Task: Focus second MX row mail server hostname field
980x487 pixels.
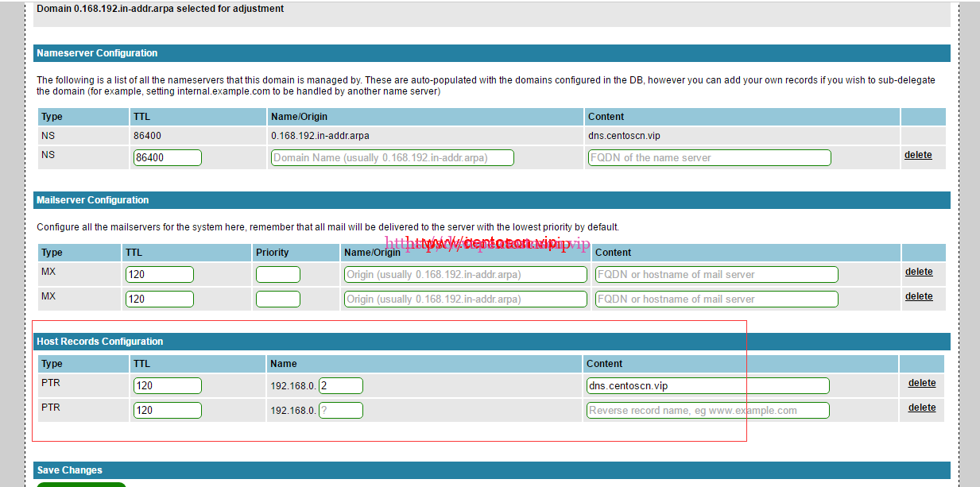Action: [716, 299]
